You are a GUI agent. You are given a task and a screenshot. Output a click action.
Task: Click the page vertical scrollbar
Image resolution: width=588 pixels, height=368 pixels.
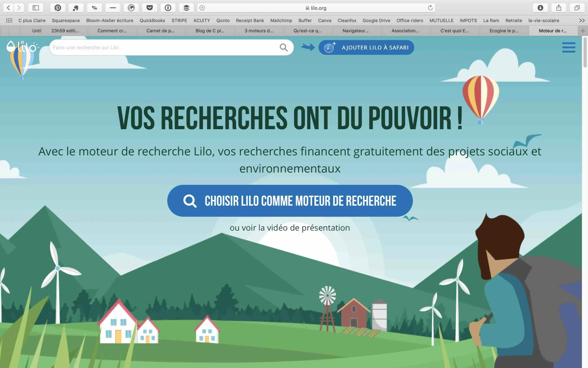585,52
